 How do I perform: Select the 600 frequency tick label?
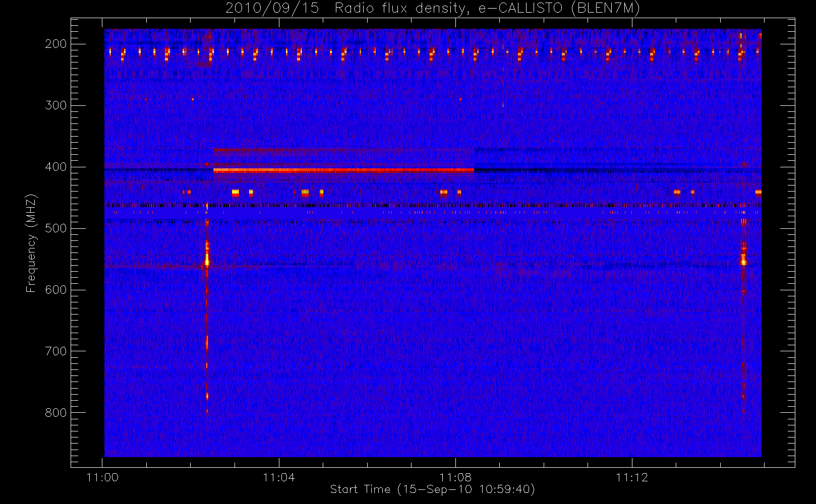(55, 290)
